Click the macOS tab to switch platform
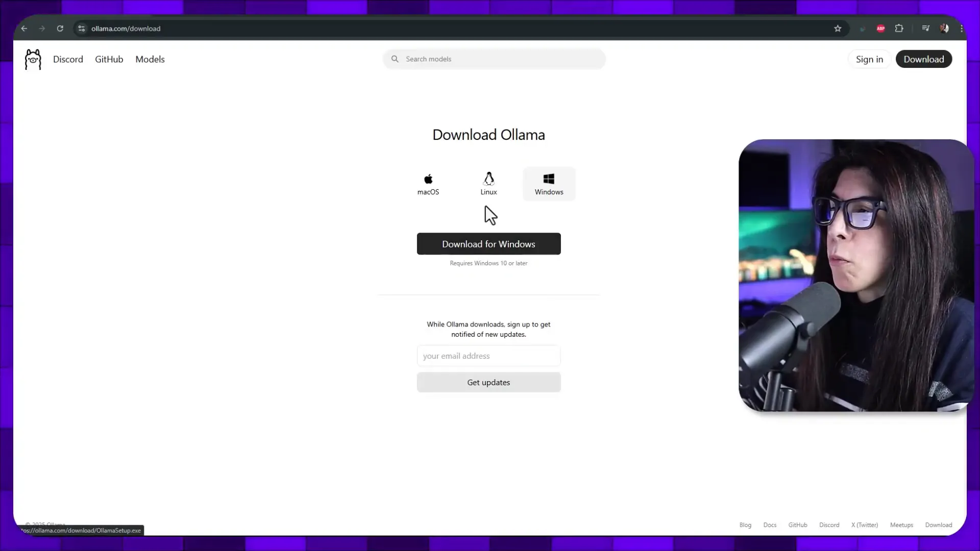This screenshot has width=980, height=551. click(428, 184)
